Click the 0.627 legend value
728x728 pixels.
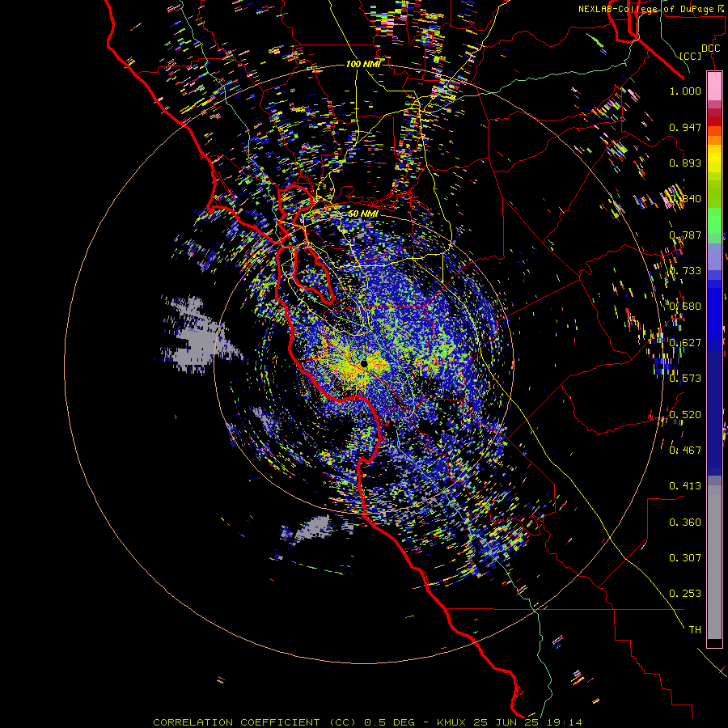tap(685, 343)
